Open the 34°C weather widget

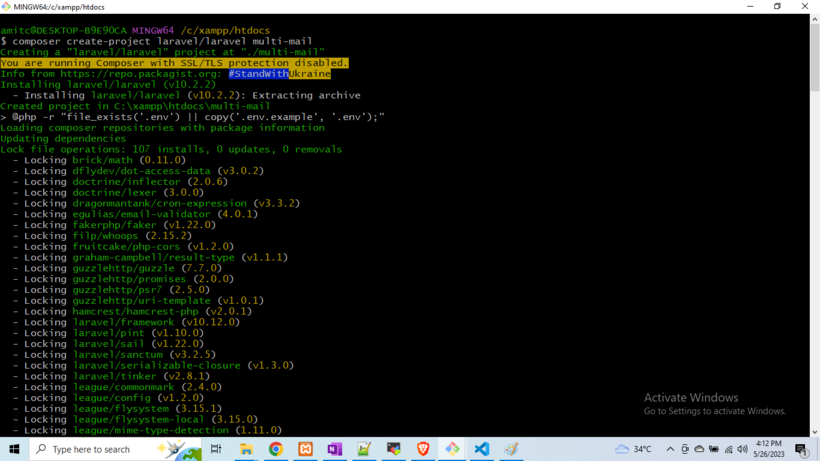pos(634,450)
